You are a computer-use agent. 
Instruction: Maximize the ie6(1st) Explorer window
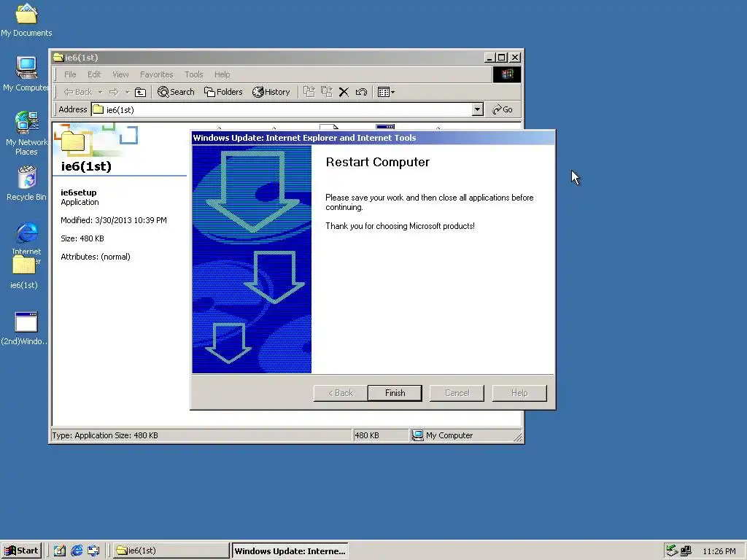point(501,58)
